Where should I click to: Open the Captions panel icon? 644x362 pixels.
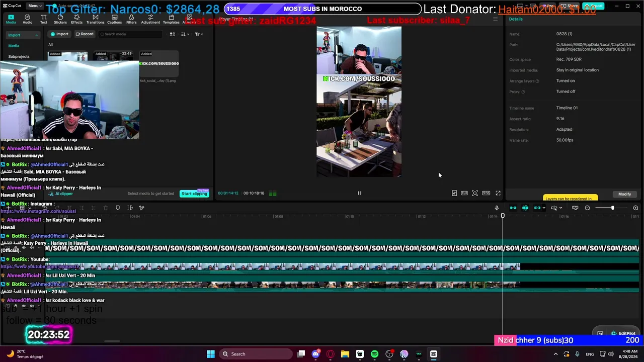pos(114,19)
